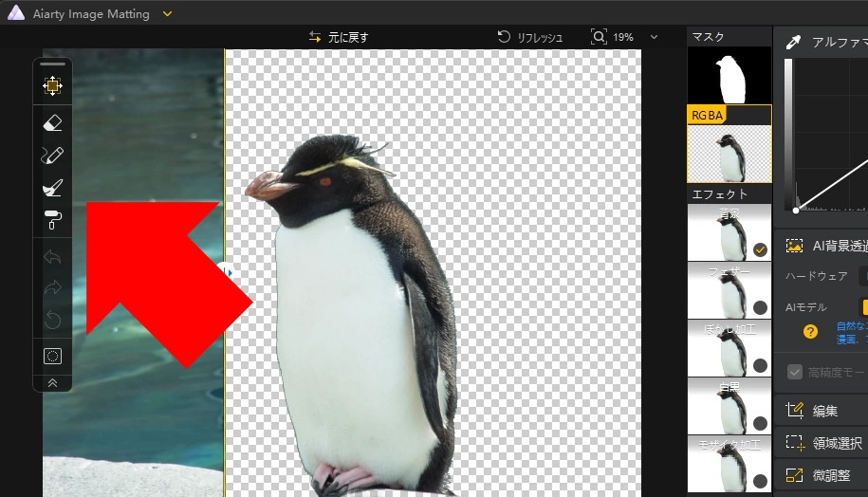The height and width of the screenshot is (497, 868).
Task: Collapse the left toolbar with double chevron
Action: click(52, 383)
